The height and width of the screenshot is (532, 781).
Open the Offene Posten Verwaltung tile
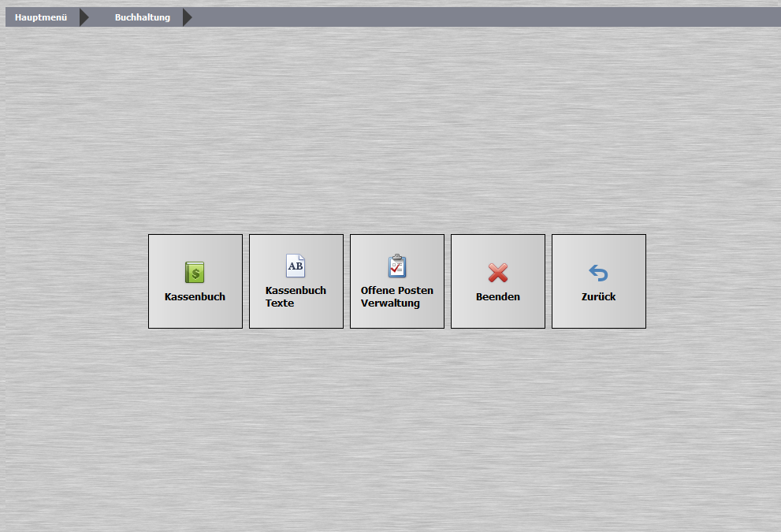pyautogui.click(x=396, y=281)
